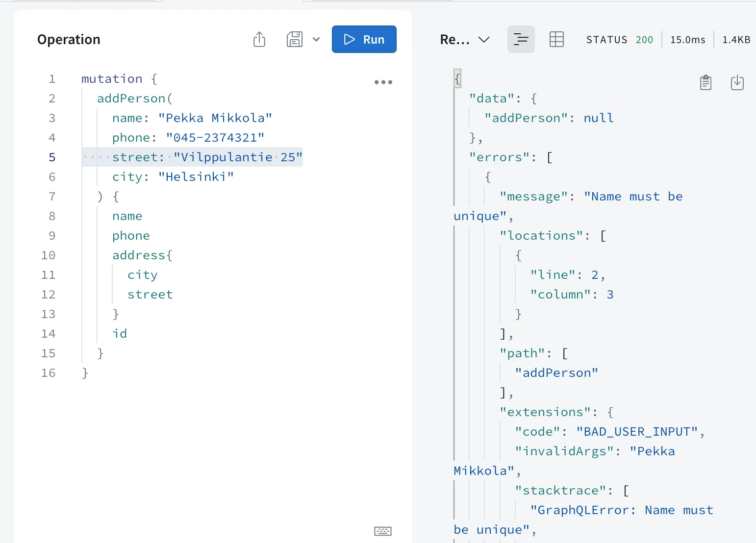Click the Operation panel title
756x543 pixels.
click(x=69, y=40)
